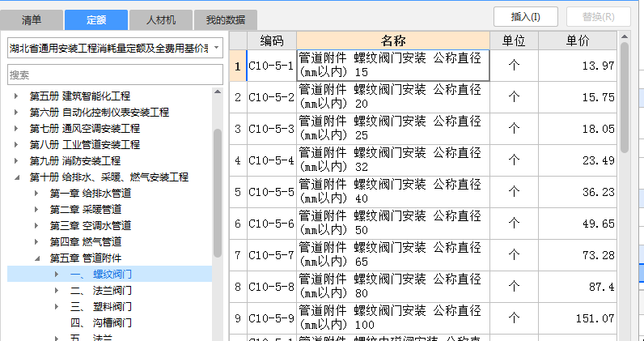This screenshot has height=341, width=644.
Task: Expand 第四章 燃气管道 node
Action: pos(36,242)
